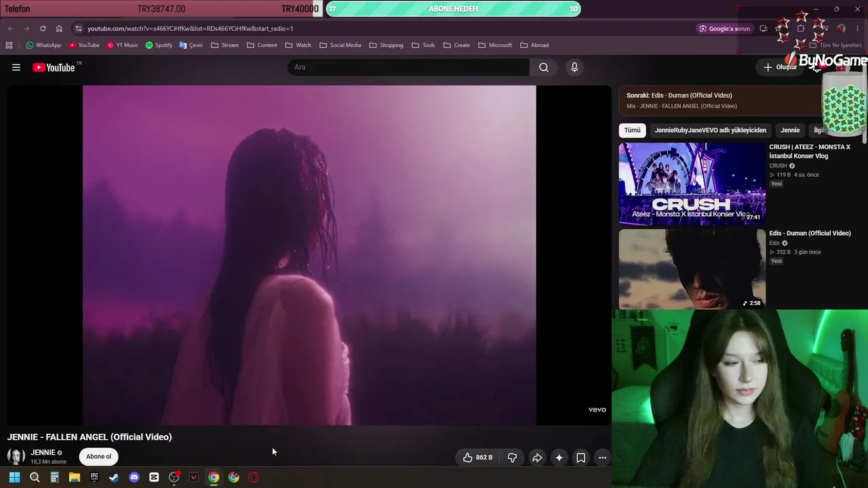Viewport: 868px width, 488px height.
Task: Click the video title JENNIE - FALLEN ANGEL
Action: [x=90, y=437]
